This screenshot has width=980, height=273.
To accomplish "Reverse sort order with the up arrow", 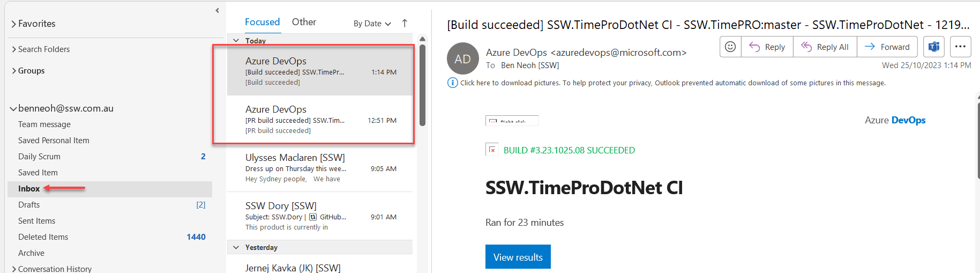I will point(405,23).
